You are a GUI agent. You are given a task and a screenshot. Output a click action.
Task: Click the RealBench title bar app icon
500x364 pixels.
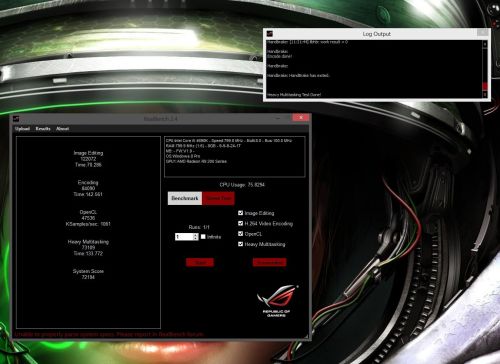pyautogui.click(x=16, y=118)
